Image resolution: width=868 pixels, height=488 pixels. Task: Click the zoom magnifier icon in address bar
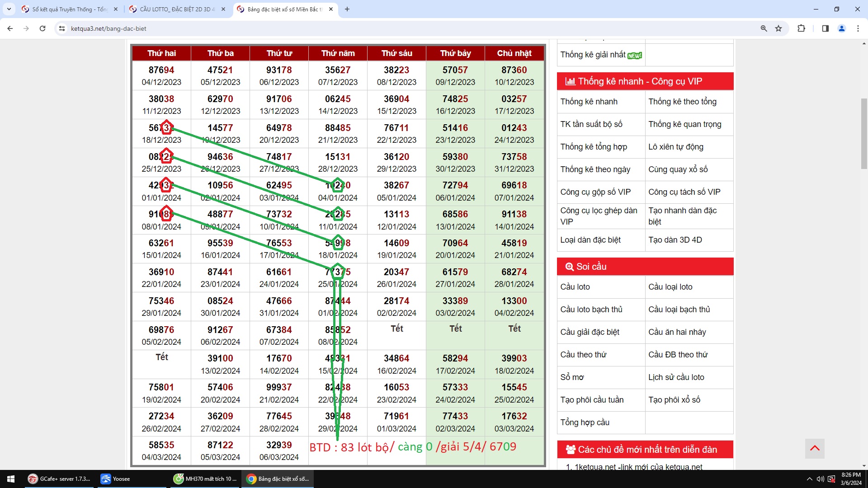[x=764, y=28]
